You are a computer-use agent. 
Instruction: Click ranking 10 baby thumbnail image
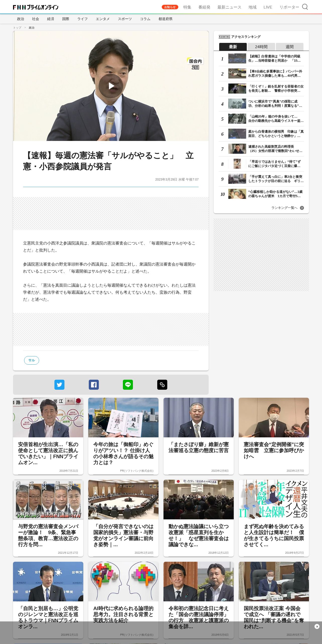click(237, 194)
